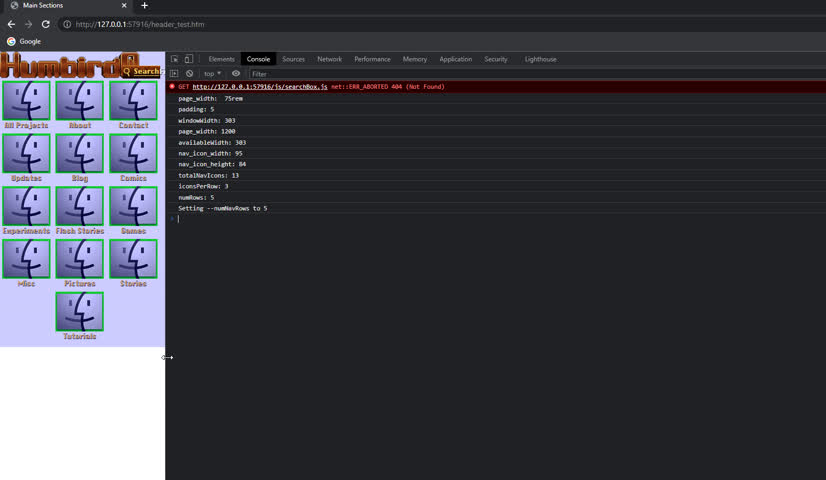The image size is (826, 480).
Task: Open the Lighthouse tab
Action: pyautogui.click(x=540, y=59)
